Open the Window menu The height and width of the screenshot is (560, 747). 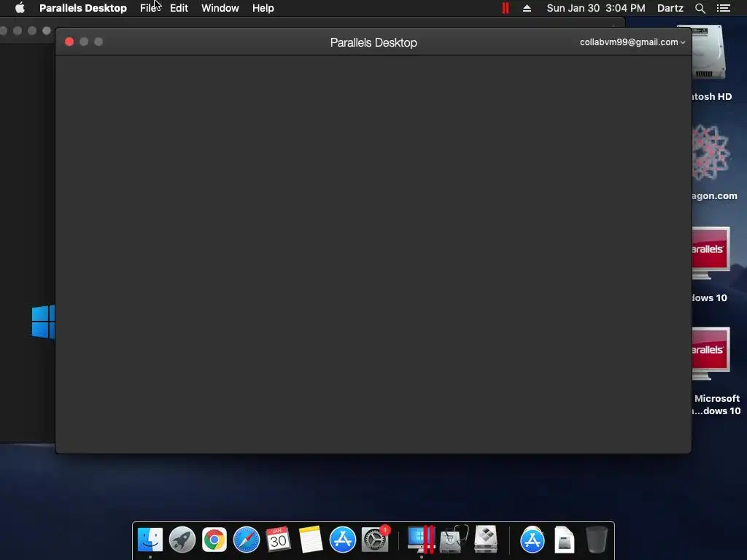(220, 8)
